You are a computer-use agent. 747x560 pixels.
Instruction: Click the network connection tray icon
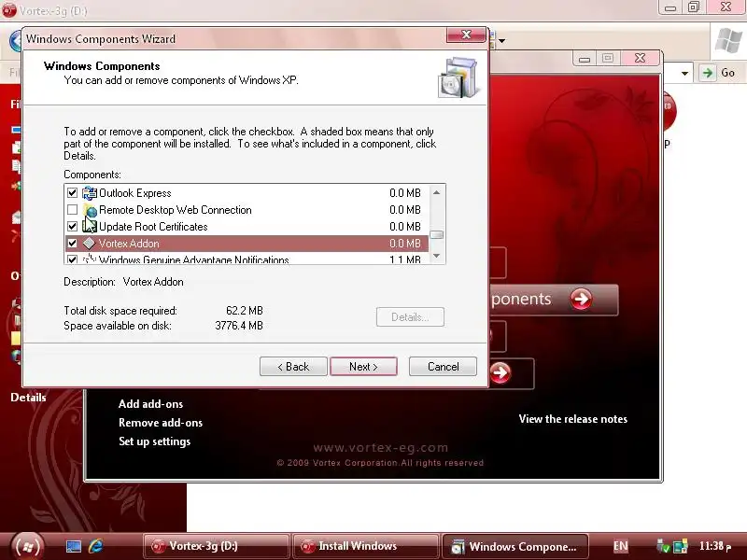click(x=681, y=546)
